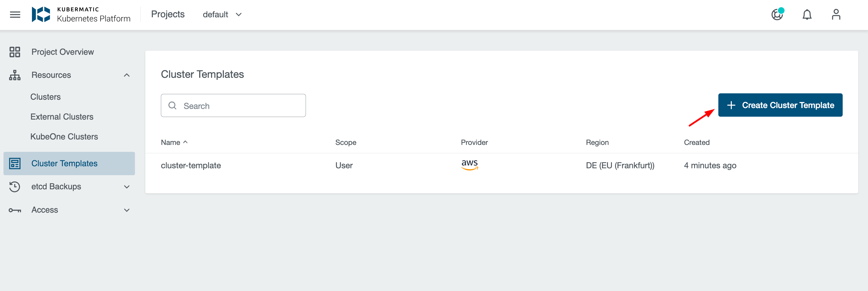Open notifications via the bell icon
The height and width of the screenshot is (291, 868).
click(807, 14)
